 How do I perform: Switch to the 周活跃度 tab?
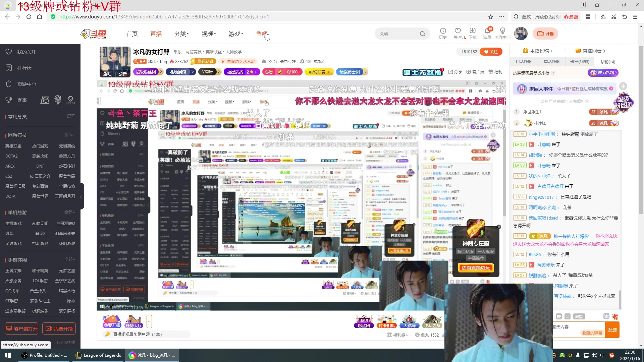tap(551, 62)
